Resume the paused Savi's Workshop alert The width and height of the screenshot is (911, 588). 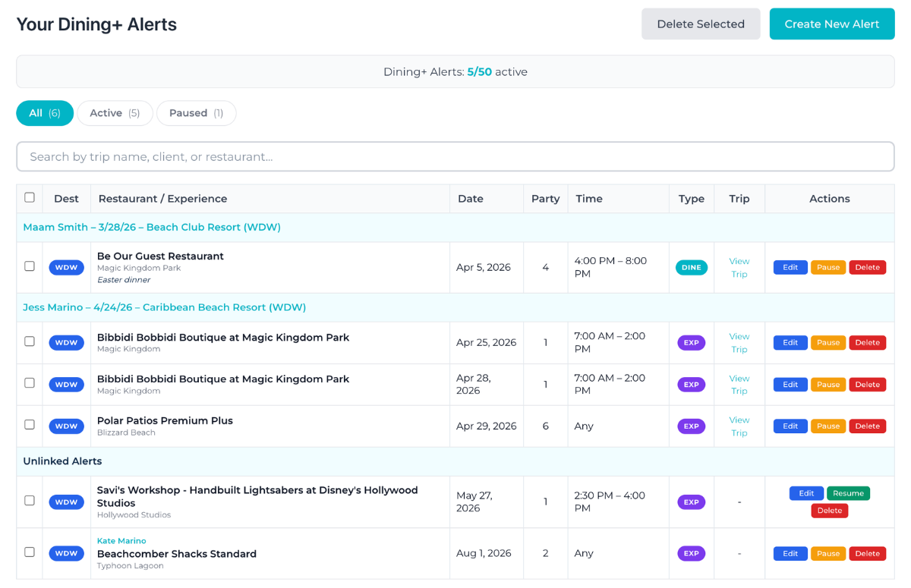848,492
